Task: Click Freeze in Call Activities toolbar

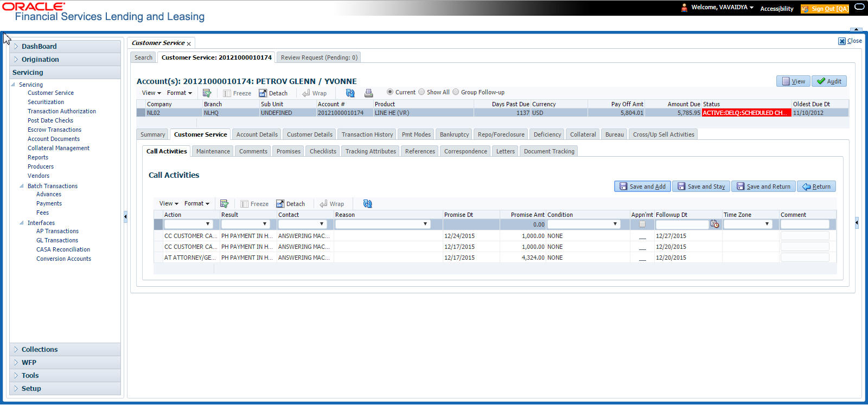Action: tap(254, 204)
